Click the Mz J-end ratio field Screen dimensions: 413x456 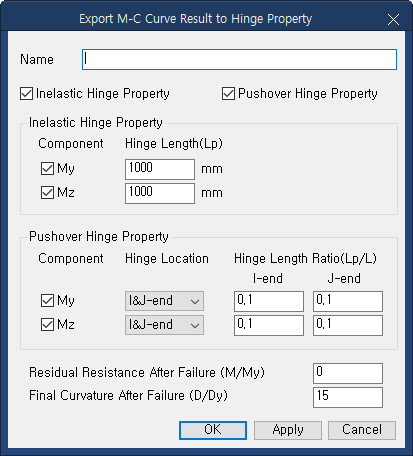(348, 325)
